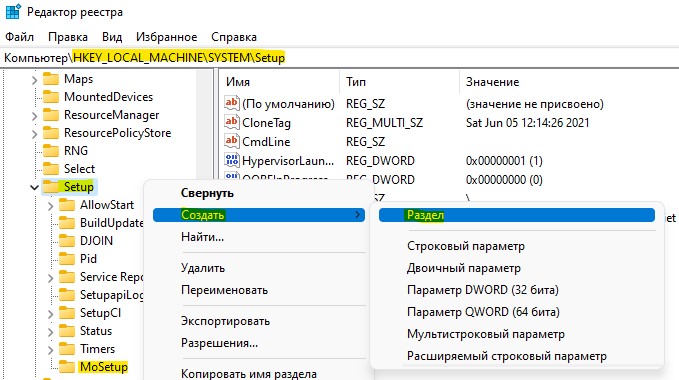Expand the ResourcePolicyStore tree node
The height and width of the screenshot is (380, 679).
35,134
